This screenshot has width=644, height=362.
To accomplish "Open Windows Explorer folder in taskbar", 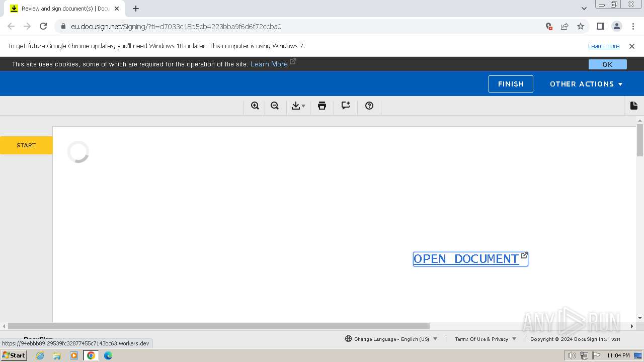I will pos(57,355).
